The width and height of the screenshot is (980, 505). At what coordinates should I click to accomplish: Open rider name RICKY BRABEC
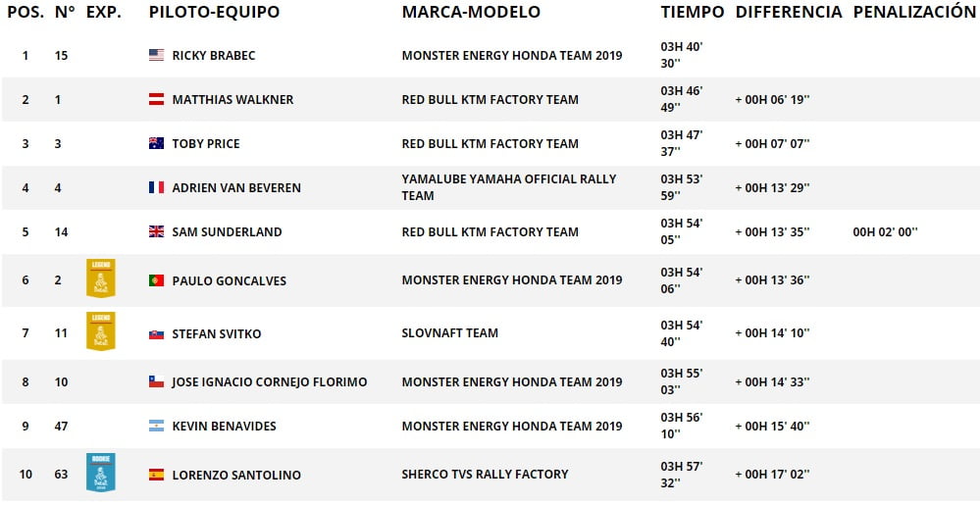(214, 56)
